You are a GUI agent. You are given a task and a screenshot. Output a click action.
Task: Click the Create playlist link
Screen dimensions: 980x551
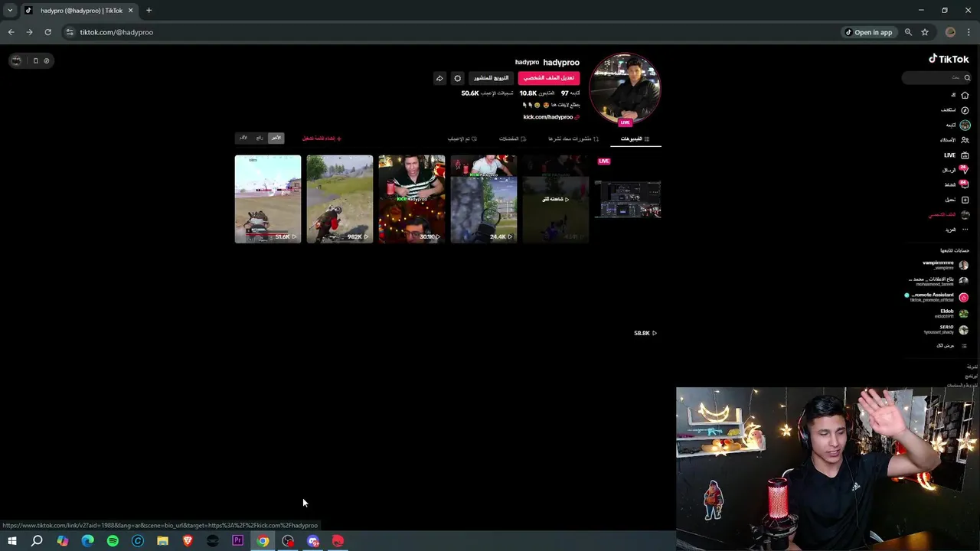click(x=322, y=139)
